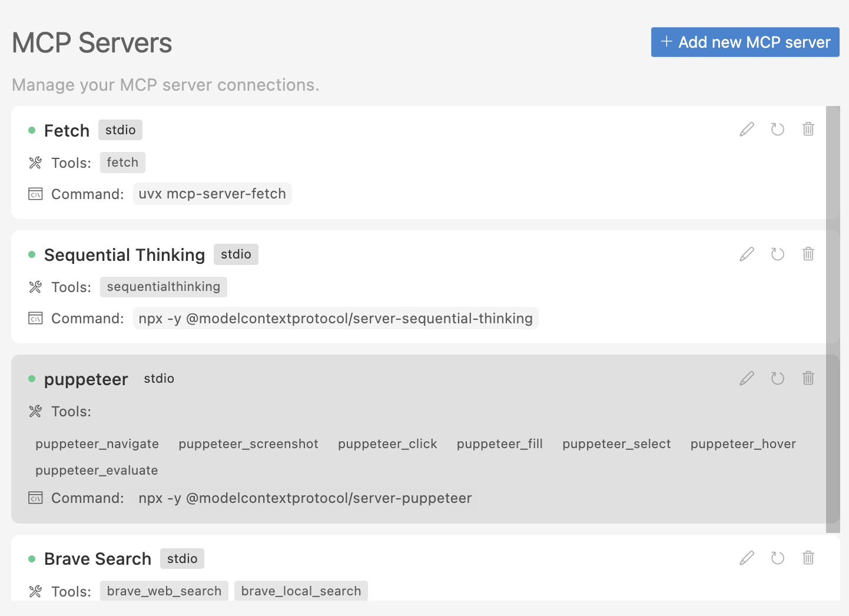This screenshot has height=616, width=849.
Task: Click puppeteer green status dot
Action: (x=32, y=379)
